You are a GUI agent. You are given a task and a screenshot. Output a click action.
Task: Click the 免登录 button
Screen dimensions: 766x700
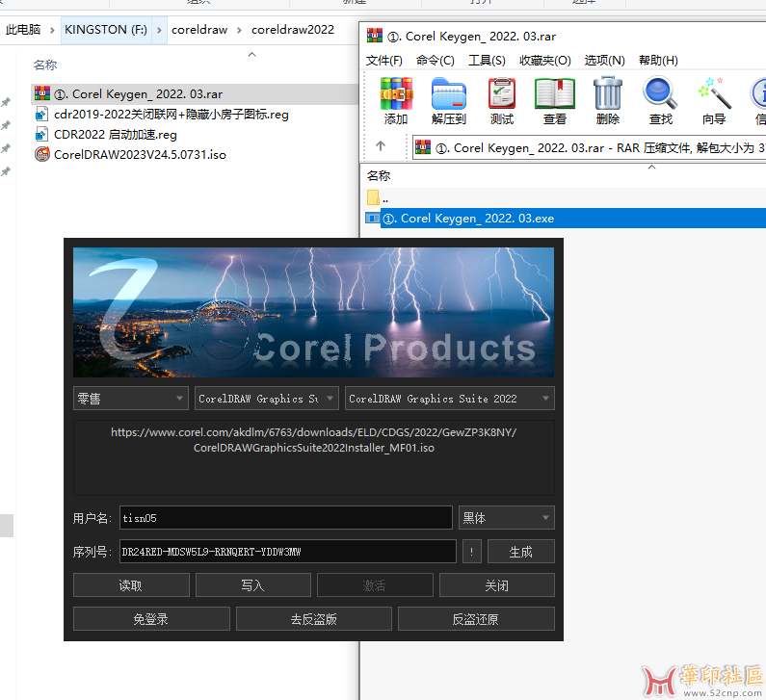[151, 618]
